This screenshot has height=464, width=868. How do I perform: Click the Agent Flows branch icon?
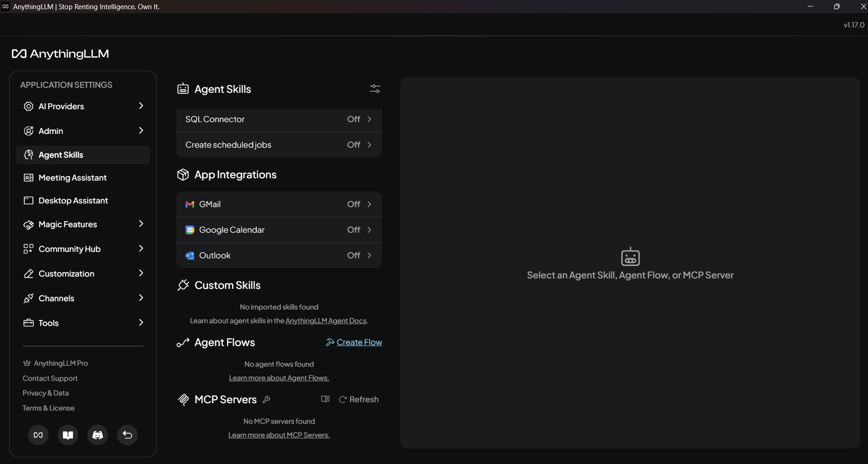[183, 342]
